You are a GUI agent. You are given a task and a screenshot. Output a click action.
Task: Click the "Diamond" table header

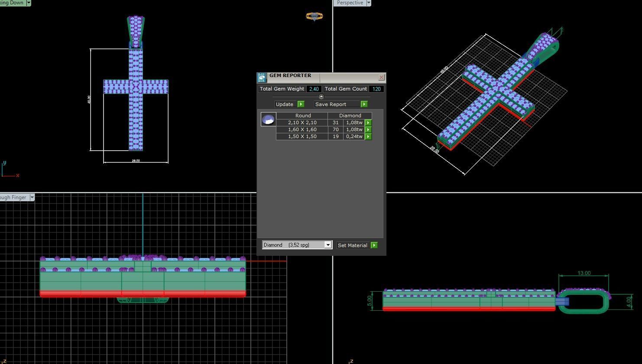click(350, 116)
